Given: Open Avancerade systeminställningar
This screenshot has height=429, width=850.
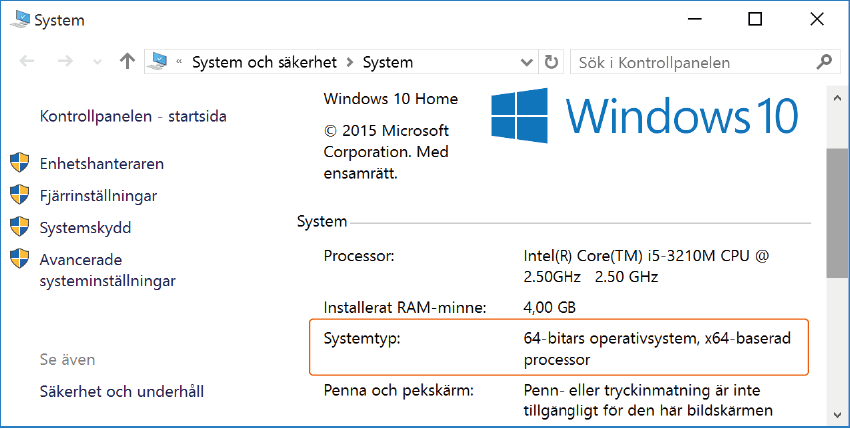Looking at the screenshot, I should pyautogui.click(x=107, y=270).
